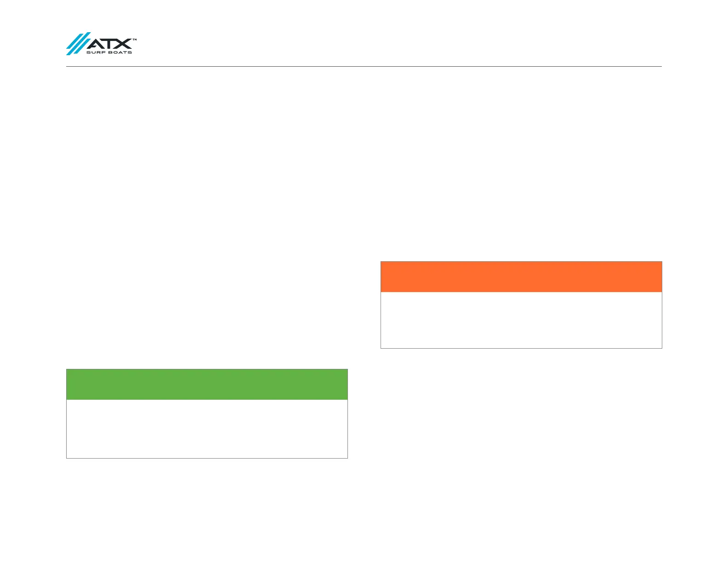Click the blank area below the orange box
Image resolution: width=728 pixels, height=563 pixels.
click(x=521, y=414)
